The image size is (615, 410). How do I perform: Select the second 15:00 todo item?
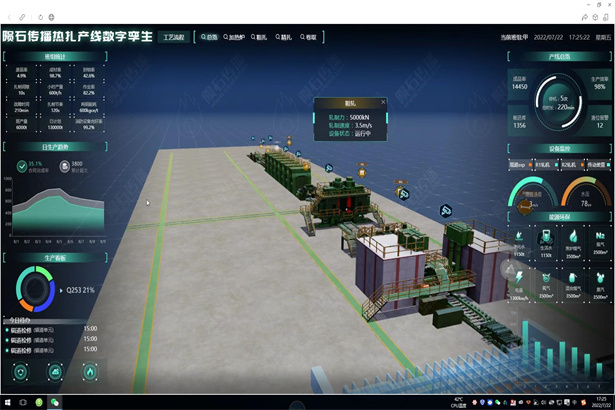(x=51, y=339)
